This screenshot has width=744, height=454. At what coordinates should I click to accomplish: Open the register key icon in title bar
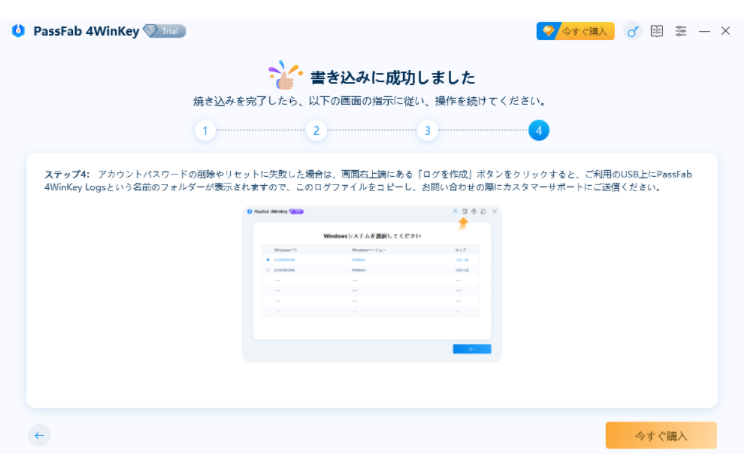tap(632, 32)
